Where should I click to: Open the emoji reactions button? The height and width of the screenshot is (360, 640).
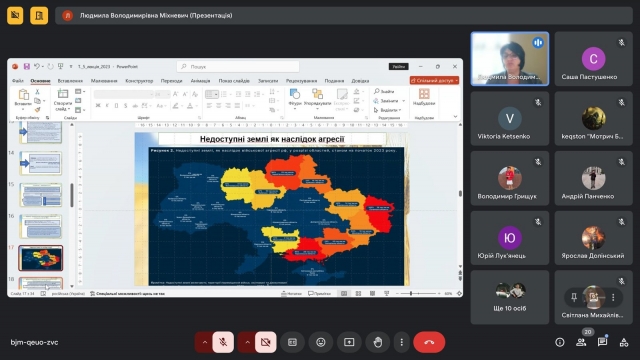[321, 342]
